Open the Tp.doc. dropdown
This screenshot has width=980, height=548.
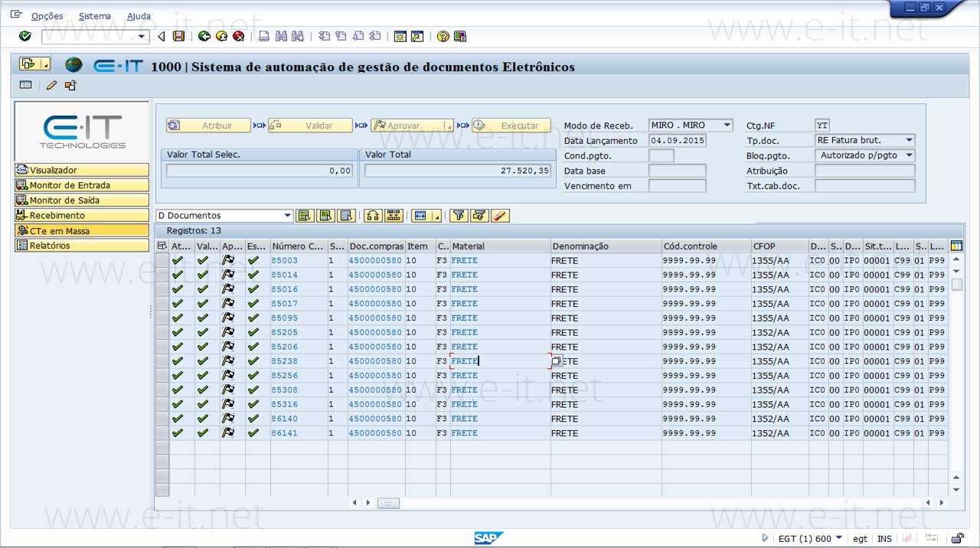tap(909, 140)
